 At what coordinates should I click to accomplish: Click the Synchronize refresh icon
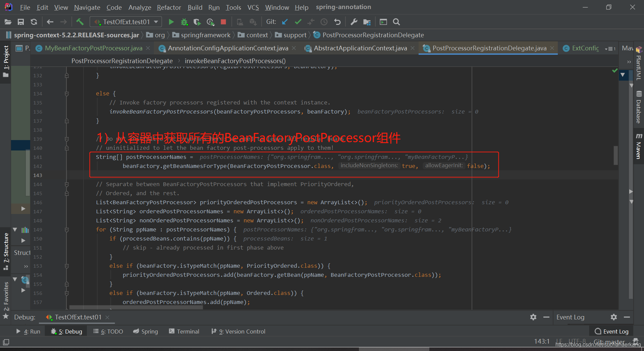[34, 22]
